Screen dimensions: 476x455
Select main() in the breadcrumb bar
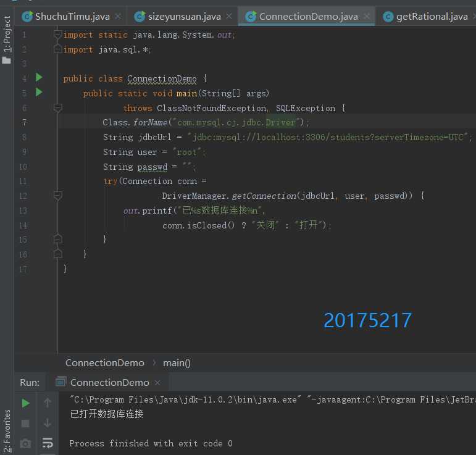[x=177, y=363]
